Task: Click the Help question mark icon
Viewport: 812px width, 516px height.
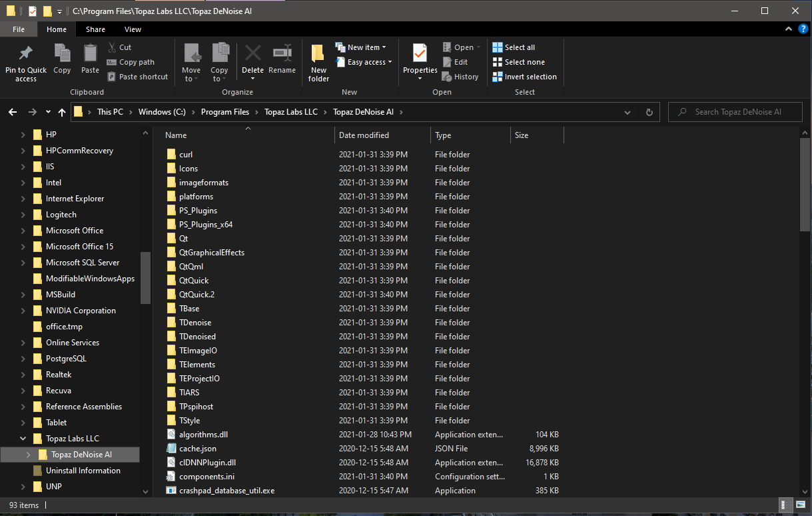Action: 803,29
